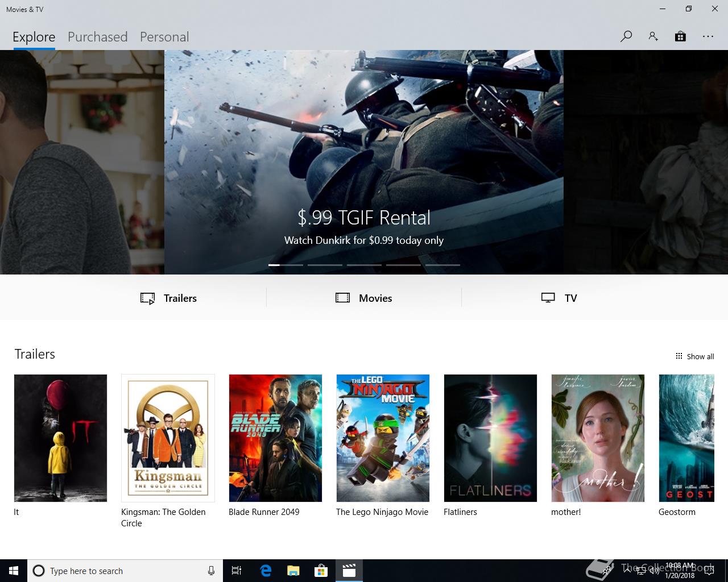Click the taskbar microphone icon
Screen dimensions: 728x582
click(211, 571)
